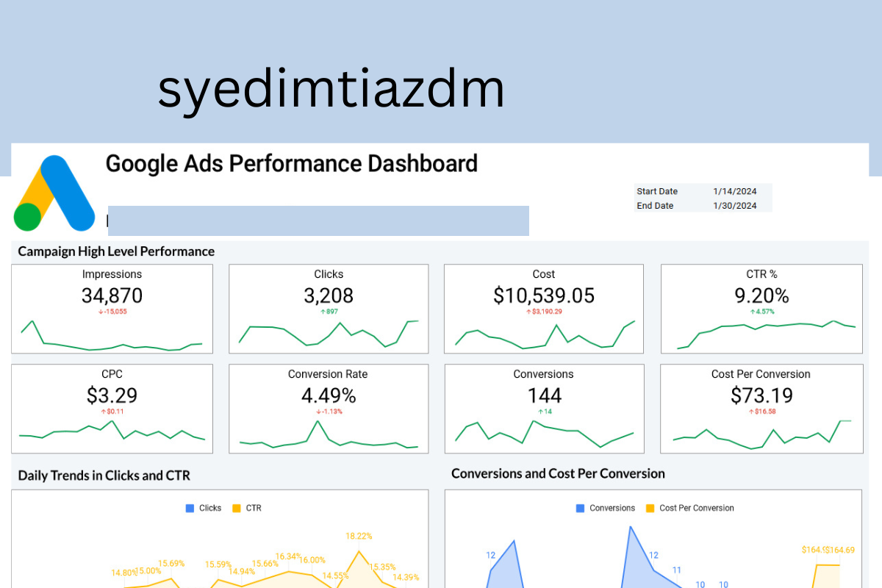The width and height of the screenshot is (882, 588).
Task: Toggle the Cost Per Conversion legend label
Action: [x=697, y=508]
